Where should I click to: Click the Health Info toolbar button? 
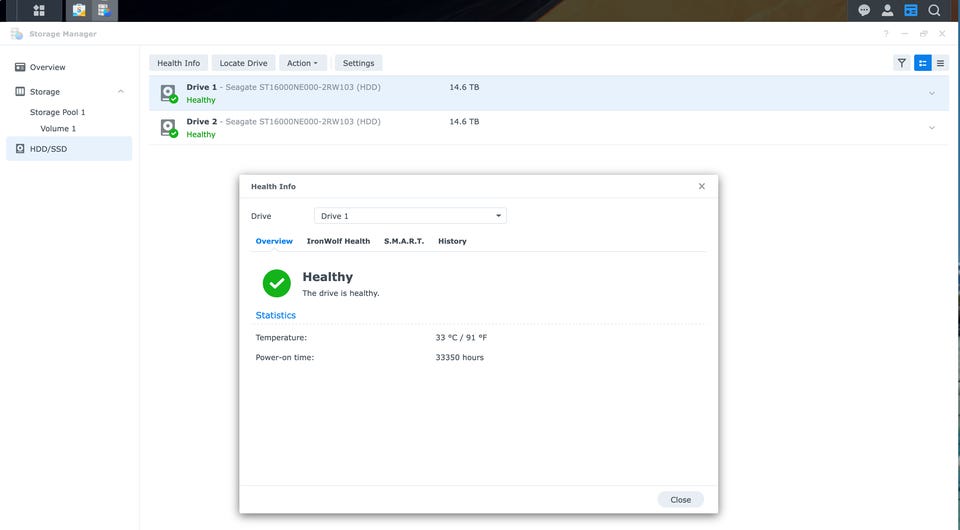[179, 63]
